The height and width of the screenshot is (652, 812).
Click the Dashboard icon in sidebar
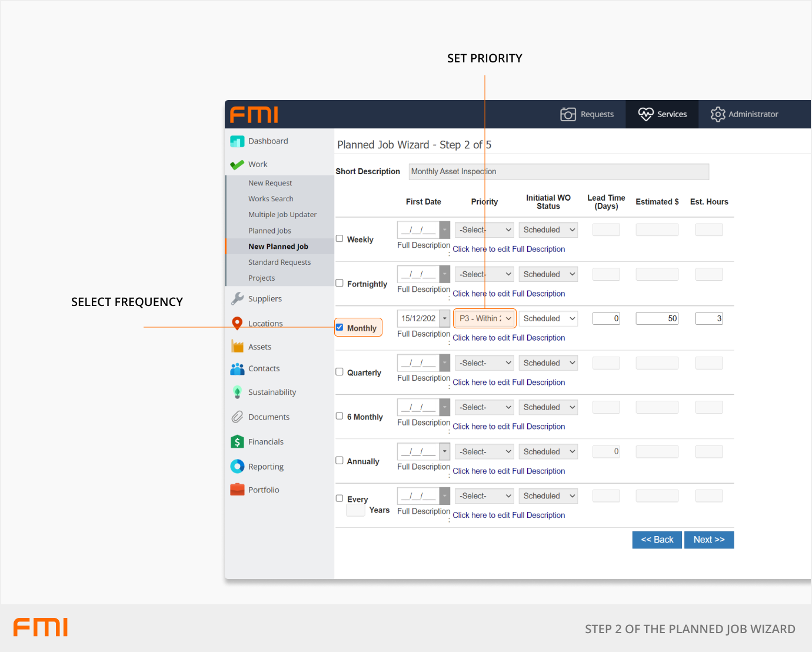237,141
